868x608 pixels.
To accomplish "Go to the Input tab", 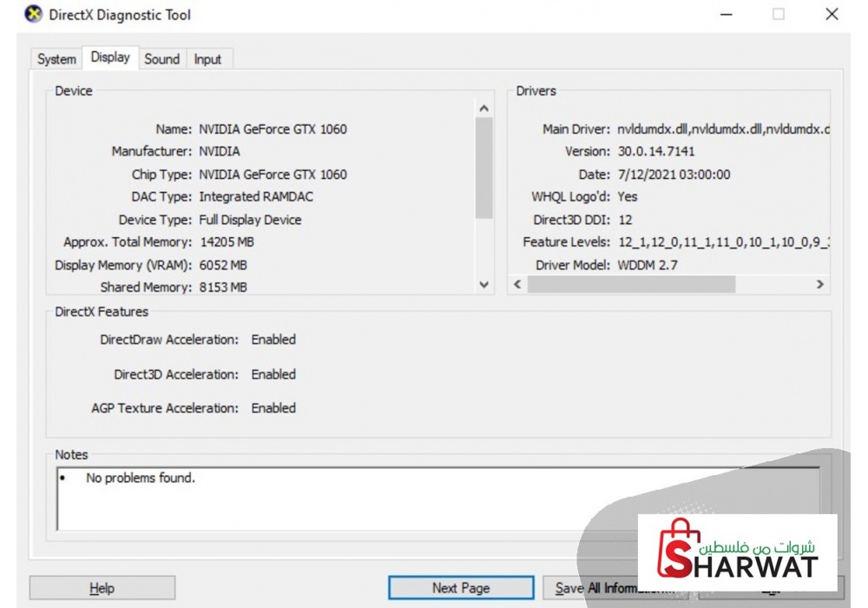I will point(207,59).
